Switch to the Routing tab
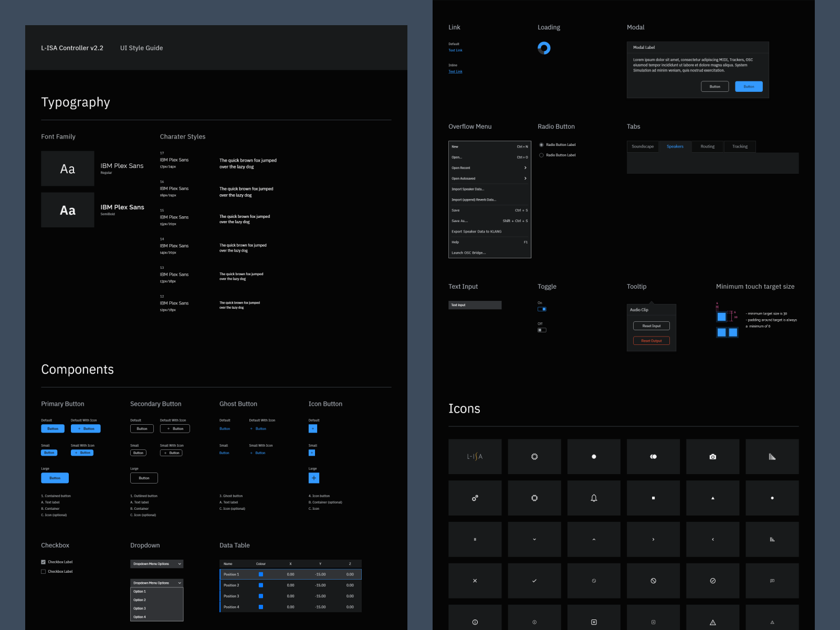Screen dimensions: 840x630 [707, 146]
